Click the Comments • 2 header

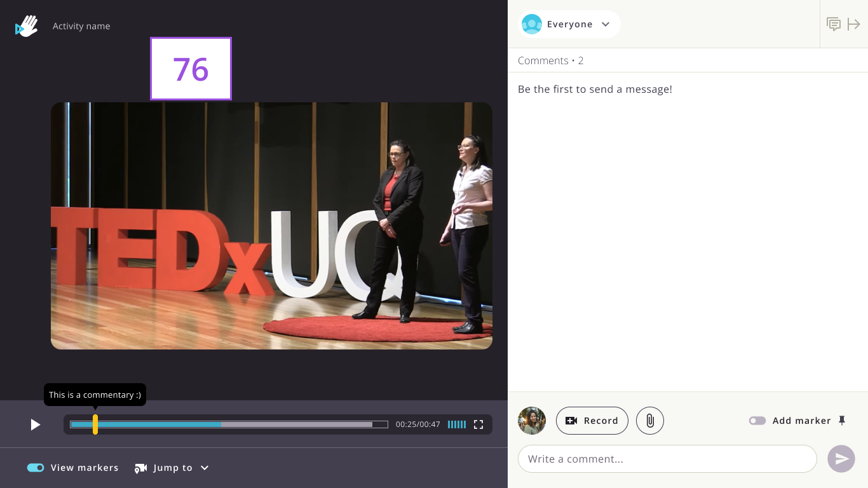551,60
